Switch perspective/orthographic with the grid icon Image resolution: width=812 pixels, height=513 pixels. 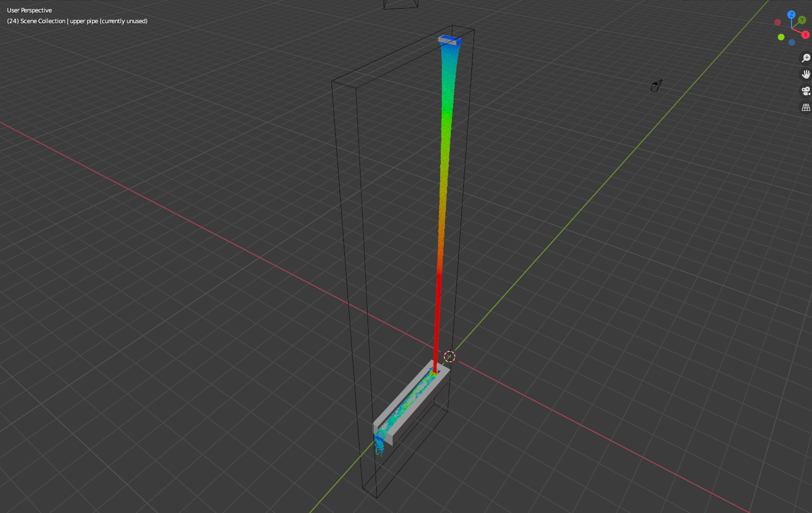pyautogui.click(x=806, y=108)
